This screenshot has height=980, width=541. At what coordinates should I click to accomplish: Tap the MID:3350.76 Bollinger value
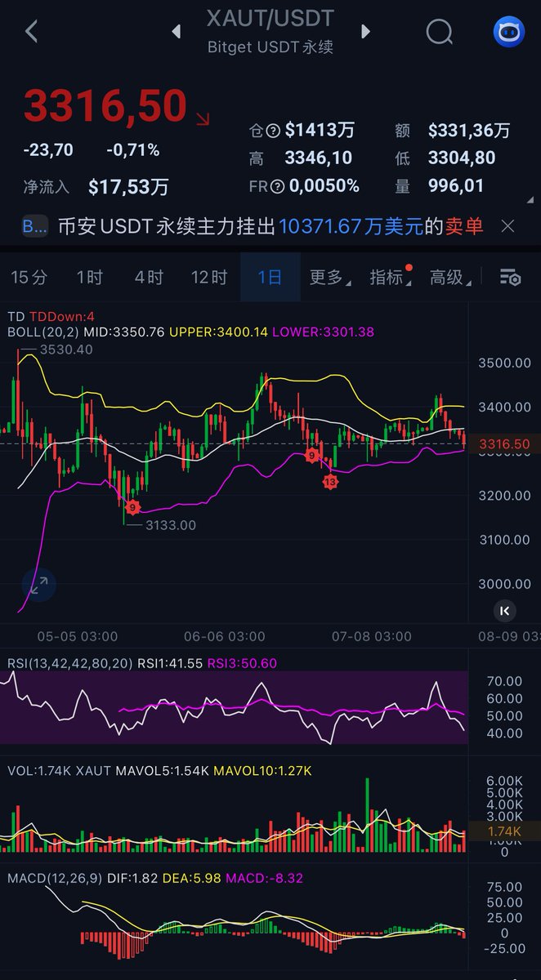(x=125, y=332)
